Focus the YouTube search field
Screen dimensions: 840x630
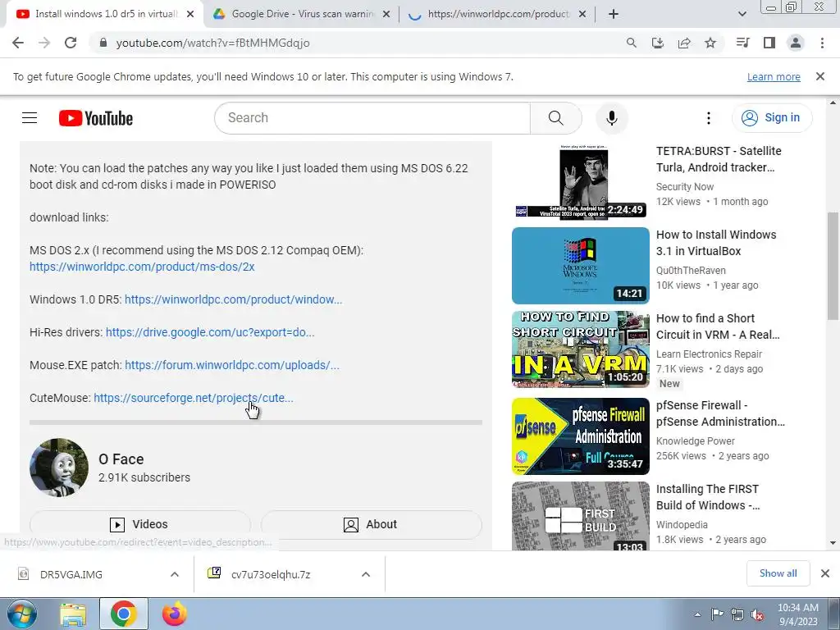click(373, 118)
